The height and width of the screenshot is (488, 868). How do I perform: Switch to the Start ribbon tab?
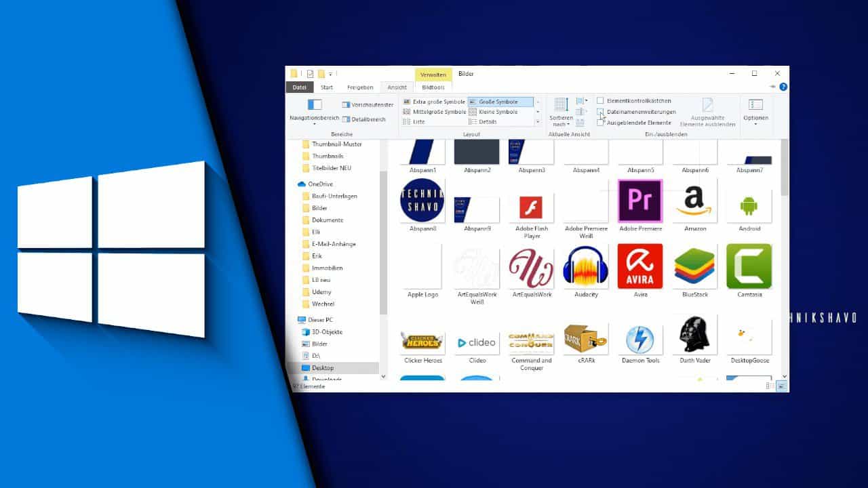(327, 87)
